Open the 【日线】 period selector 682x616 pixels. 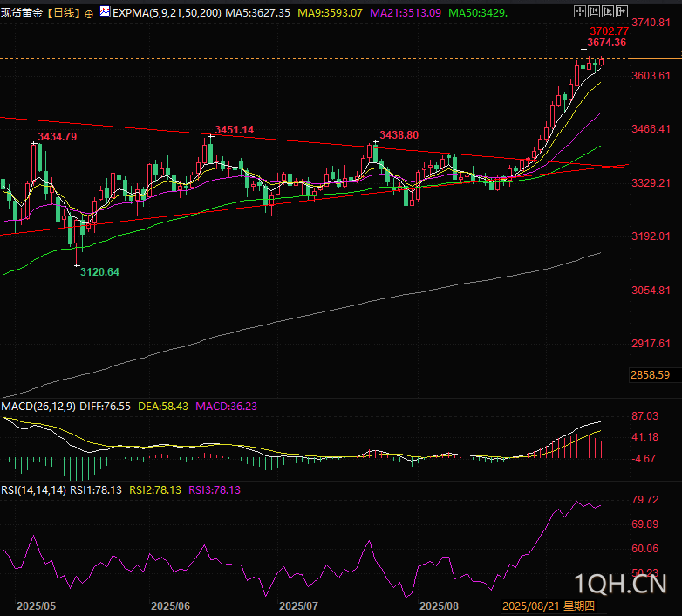(x=64, y=14)
